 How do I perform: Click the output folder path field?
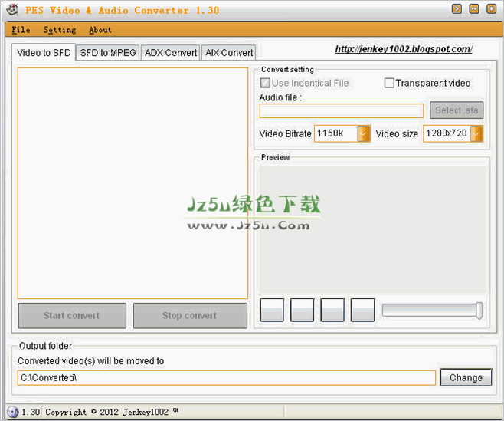coord(227,378)
